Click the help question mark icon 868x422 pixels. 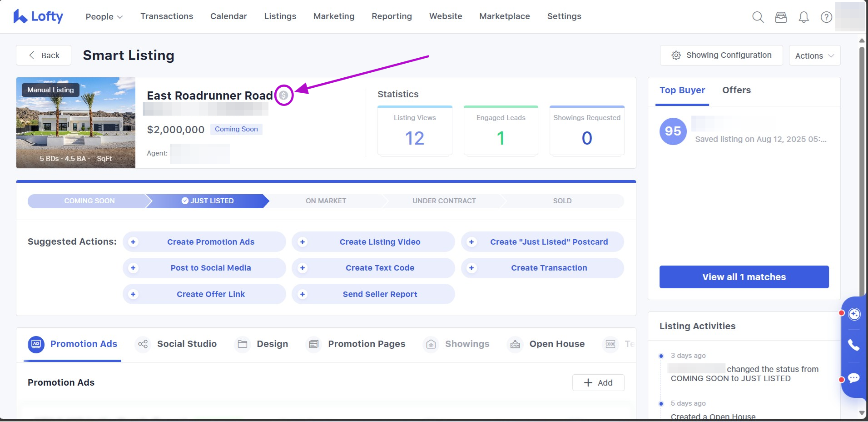click(x=826, y=17)
